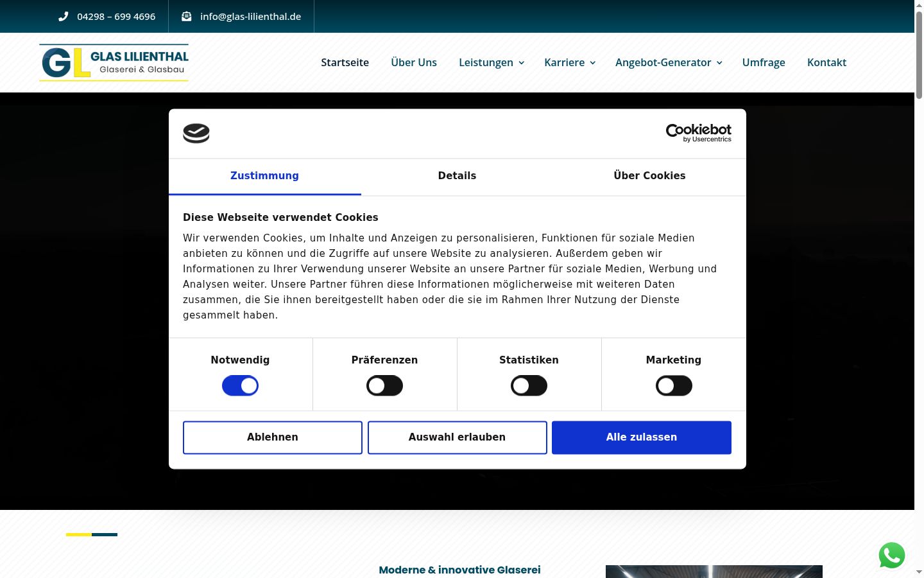Click the Cookiebot logo
The width and height of the screenshot is (924, 578).
coord(699,133)
